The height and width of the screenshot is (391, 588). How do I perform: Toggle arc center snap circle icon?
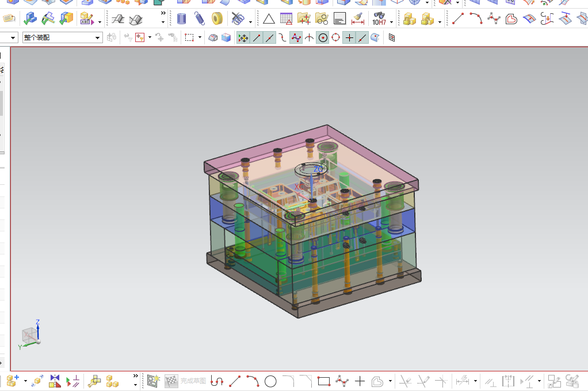(x=323, y=37)
